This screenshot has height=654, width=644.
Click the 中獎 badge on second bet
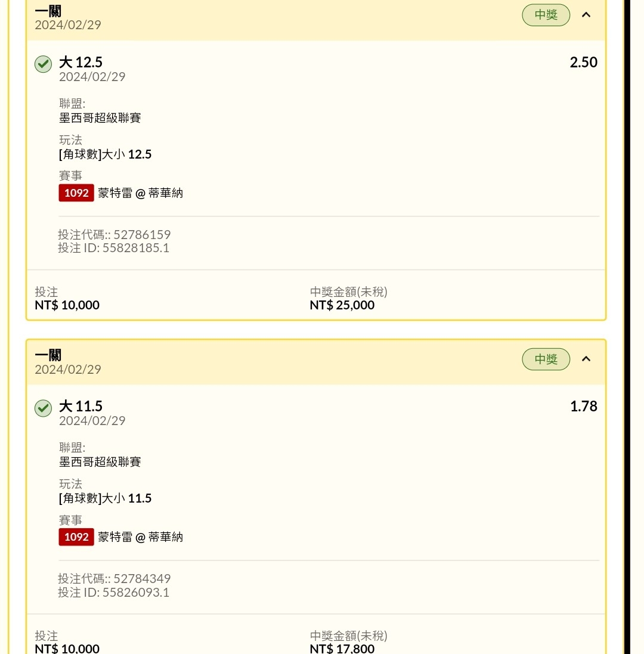coord(546,359)
